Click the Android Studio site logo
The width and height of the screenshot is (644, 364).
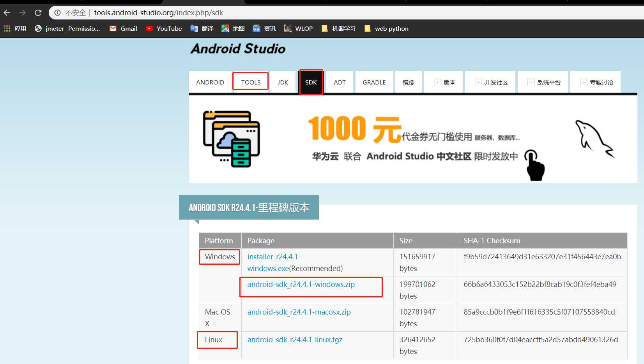238,49
